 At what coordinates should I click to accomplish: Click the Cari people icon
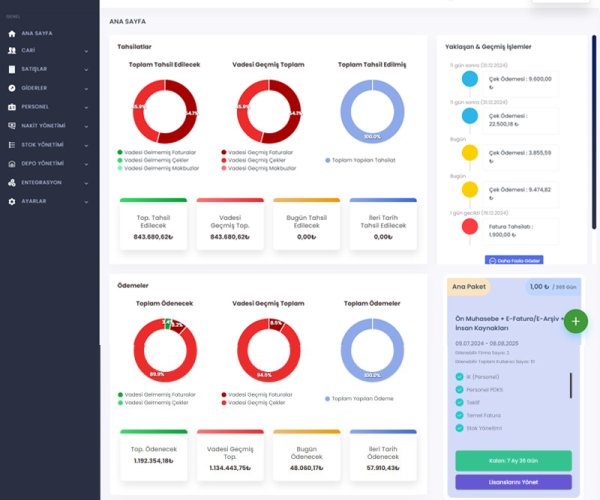tap(12, 50)
